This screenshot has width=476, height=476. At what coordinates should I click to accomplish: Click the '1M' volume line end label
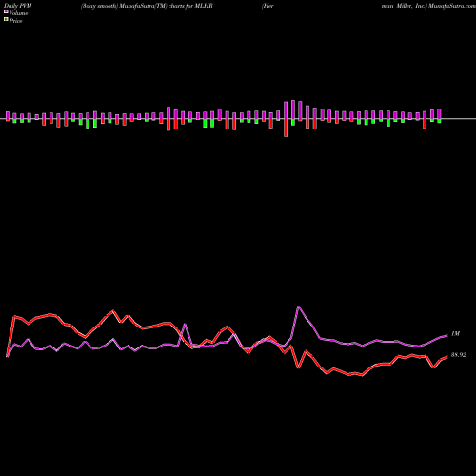[x=455, y=334]
